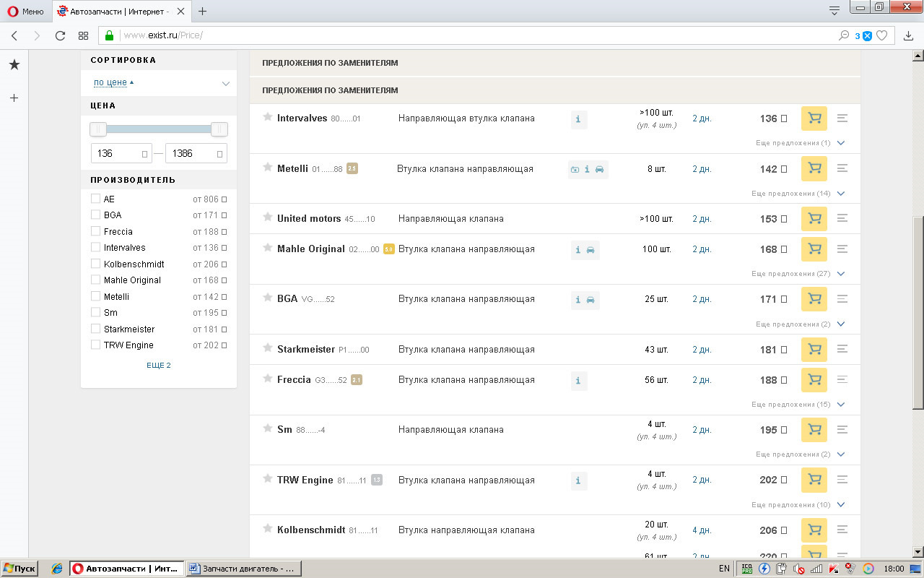Open the Opera Меню button
Screen dimensions: 924x578
[25, 11]
